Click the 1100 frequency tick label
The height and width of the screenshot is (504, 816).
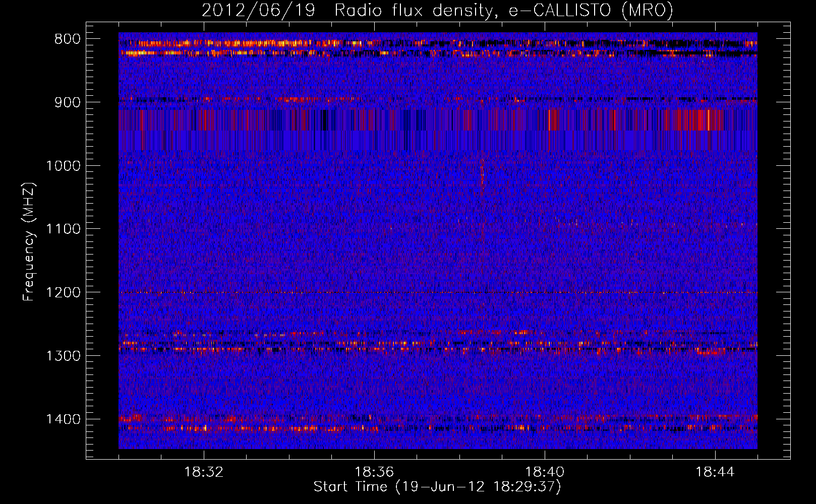(x=63, y=229)
